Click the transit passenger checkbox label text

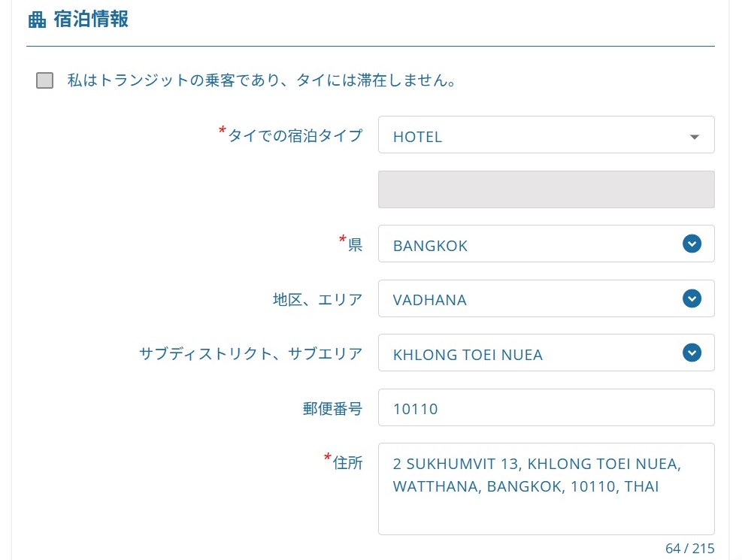pyautogui.click(x=262, y=80)
